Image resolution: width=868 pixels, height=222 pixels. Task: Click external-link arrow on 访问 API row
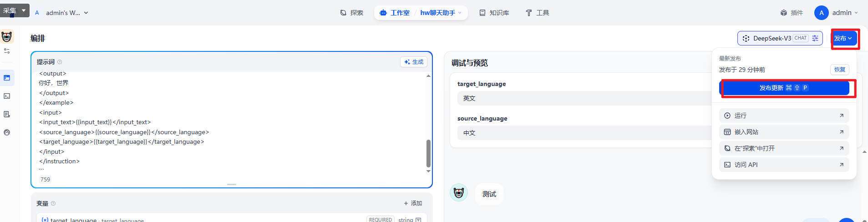[x=842, y=165]
